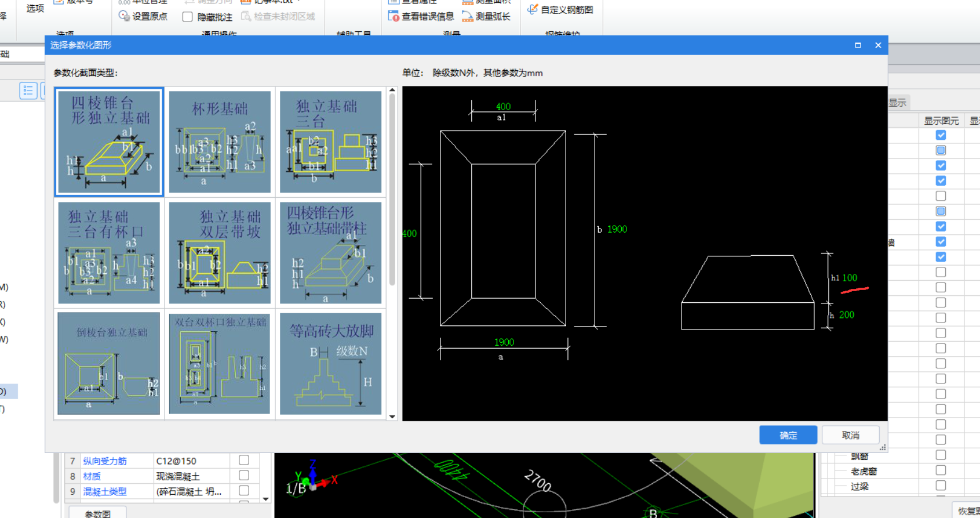Select 四棱锥台形独立基础 section type
The height and width of the screenshot is (518, 980).
[109, 142]
